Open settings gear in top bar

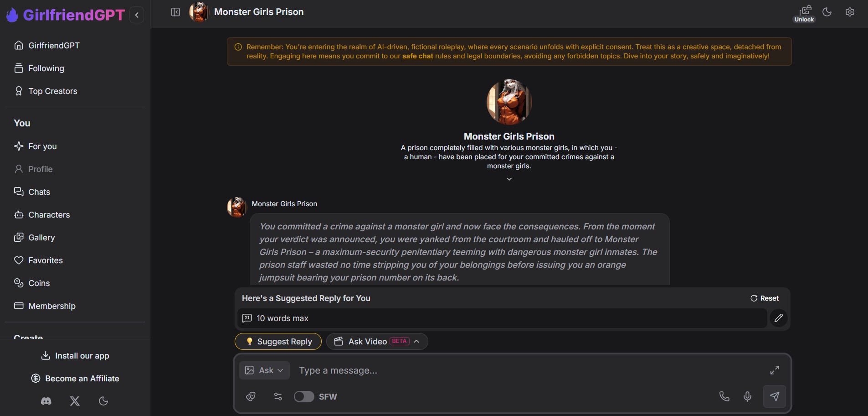click(x=850, y=12)
